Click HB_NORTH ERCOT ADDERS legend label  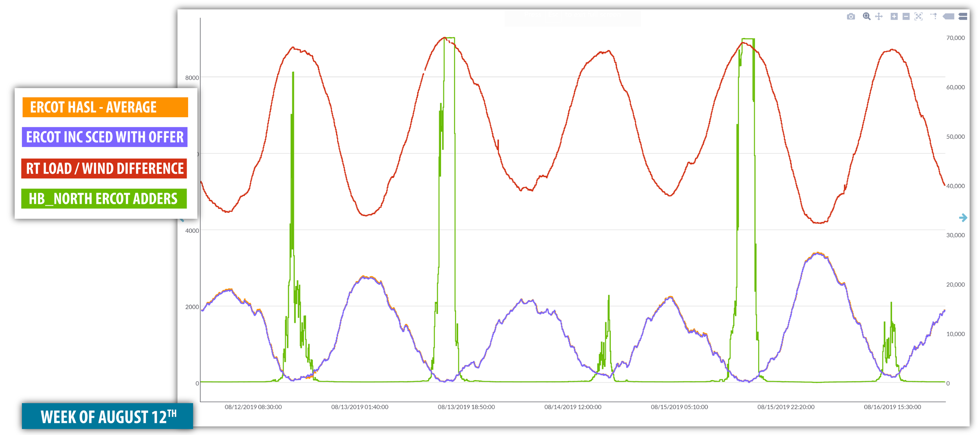[x=104, y=199]
